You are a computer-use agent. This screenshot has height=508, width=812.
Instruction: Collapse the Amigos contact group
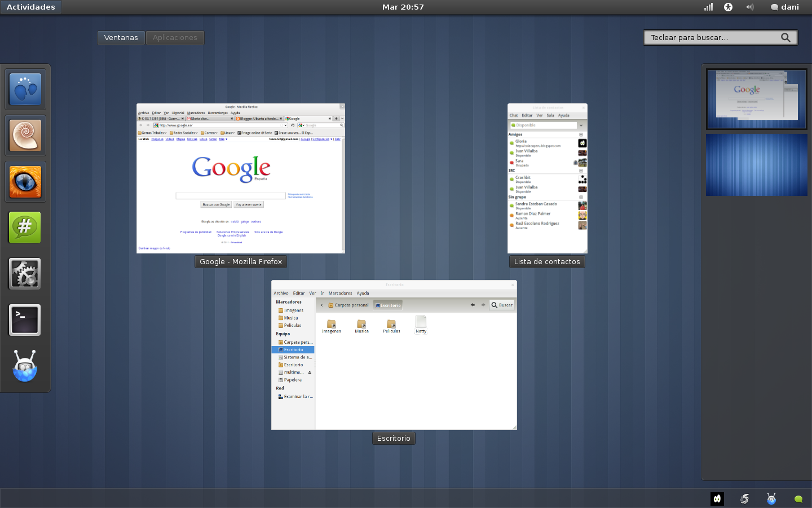coord(581,135)
